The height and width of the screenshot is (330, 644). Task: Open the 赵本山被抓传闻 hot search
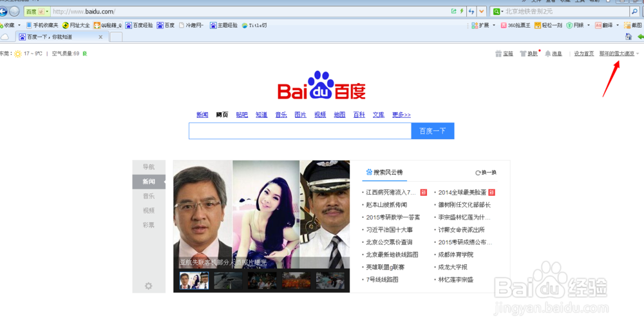tap(387, 205)
